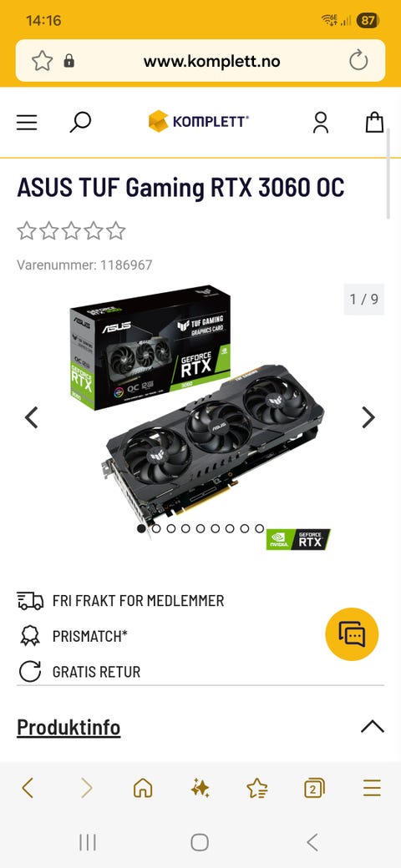The width and height of the screenshot is (401, 868).
Task: Show next product image arrow
Action: tap(368, 417)
